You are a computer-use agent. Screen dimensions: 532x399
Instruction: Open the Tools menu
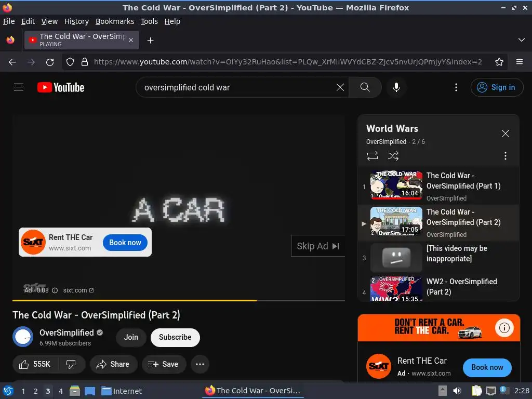tap(149, 21)
